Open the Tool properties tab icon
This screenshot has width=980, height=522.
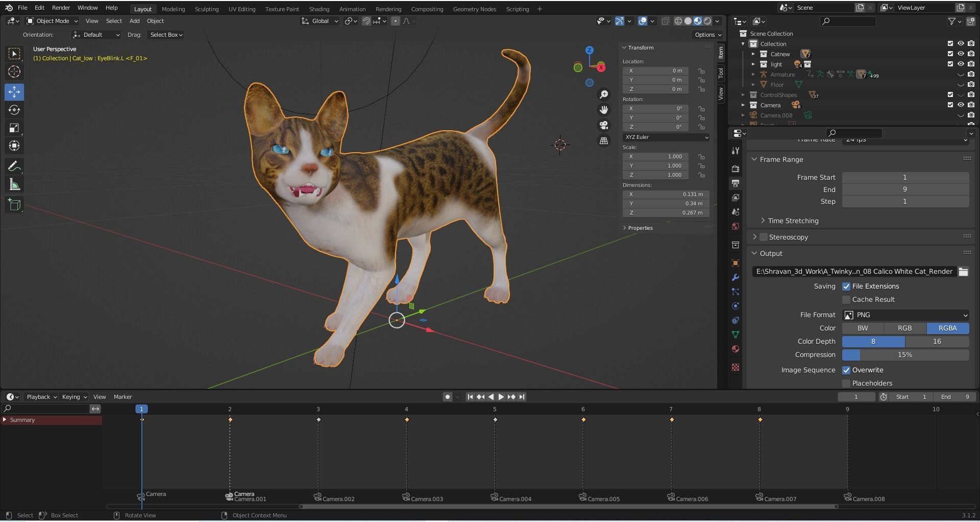tap(736, 151)
